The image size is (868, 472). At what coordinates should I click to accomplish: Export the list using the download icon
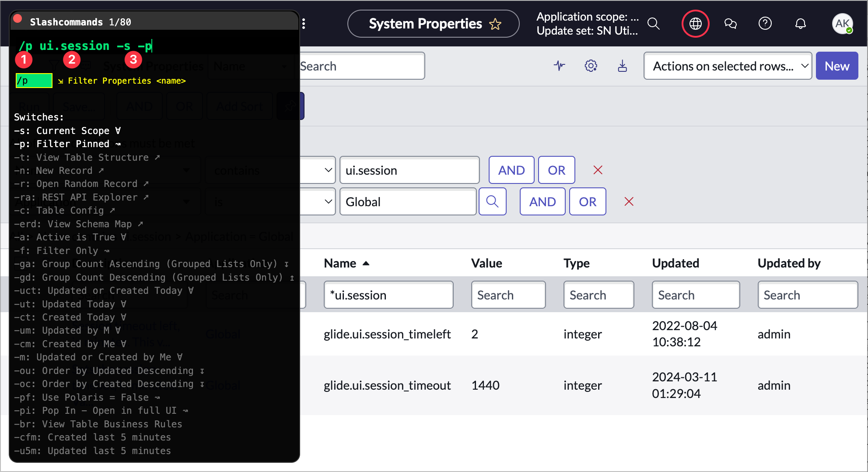tap(622, 66)
